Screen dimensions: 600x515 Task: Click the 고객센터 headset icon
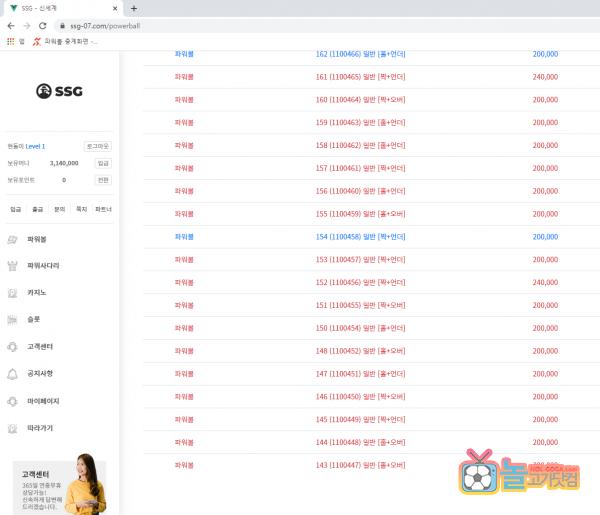(x=12, y=347)
